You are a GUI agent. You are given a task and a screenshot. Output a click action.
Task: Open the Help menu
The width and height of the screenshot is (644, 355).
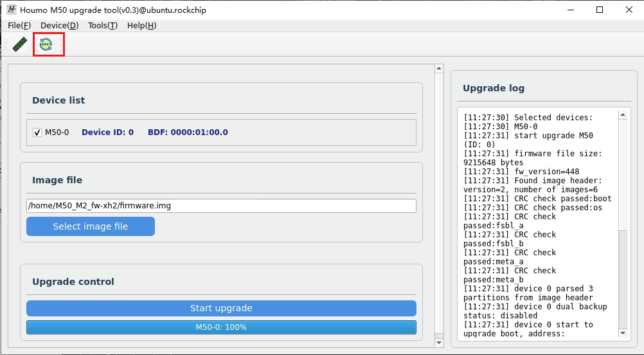[141, 26]
